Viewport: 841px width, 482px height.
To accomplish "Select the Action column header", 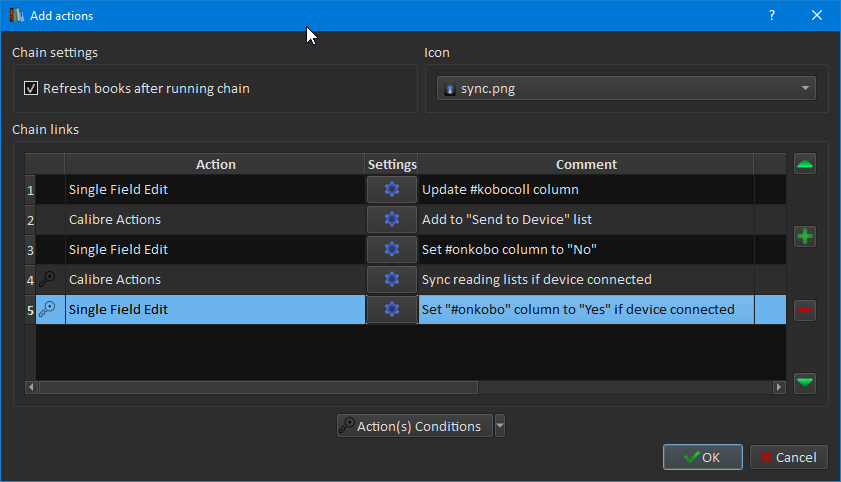I will click(215, 164).
